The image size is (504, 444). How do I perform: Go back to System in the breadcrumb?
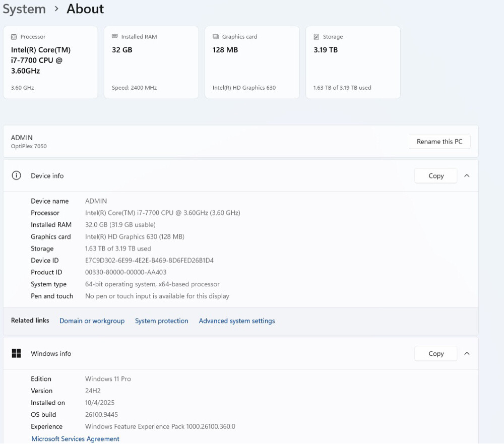coord(24,9)
